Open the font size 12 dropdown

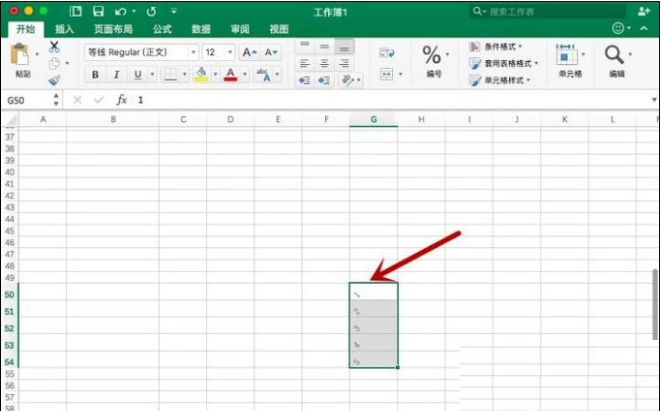(230, 53)
